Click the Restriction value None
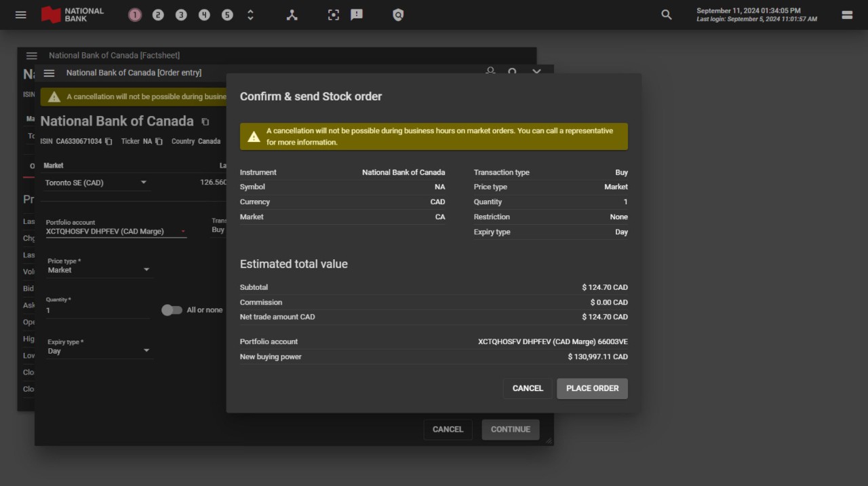The width and height of the screenshot is (868, 486). coord(618,217)
